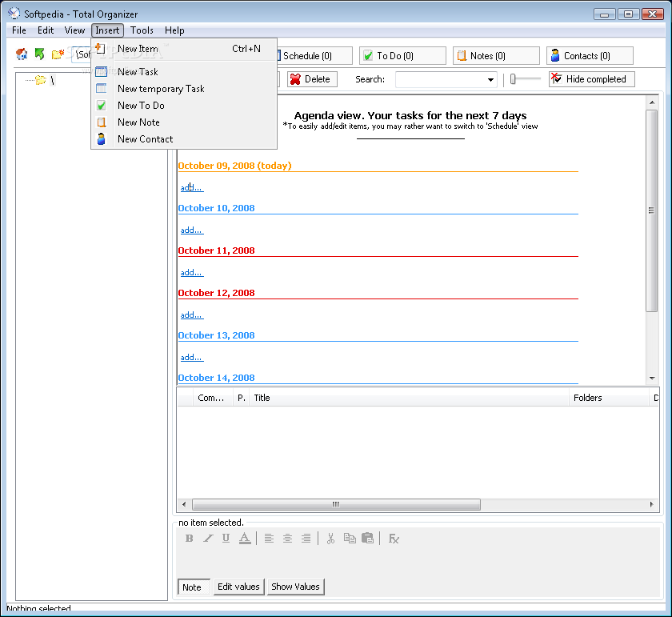Viewport: 672px width, 617px height.
Task: Switch to the Note tab
Action: pyautogui.click(x=194, y=587)
